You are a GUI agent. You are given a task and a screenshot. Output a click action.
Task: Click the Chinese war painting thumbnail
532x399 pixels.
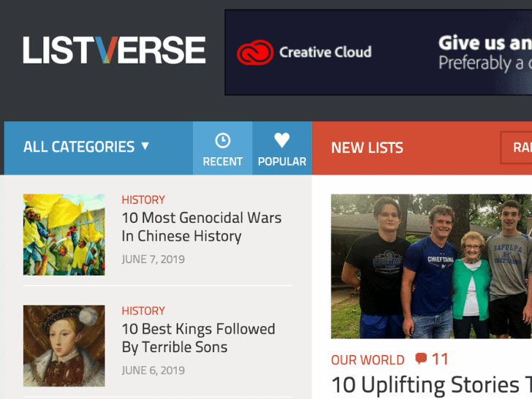[64, 235]
